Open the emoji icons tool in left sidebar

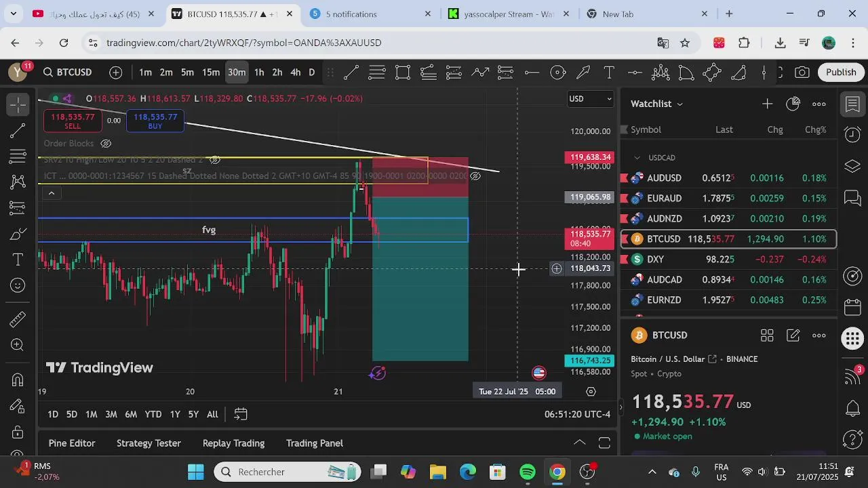pyautogui.click(x=18, y=285)
